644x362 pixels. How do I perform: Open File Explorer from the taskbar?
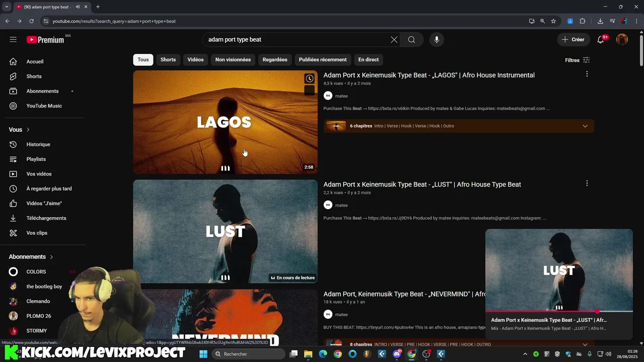tap(308, 354)
